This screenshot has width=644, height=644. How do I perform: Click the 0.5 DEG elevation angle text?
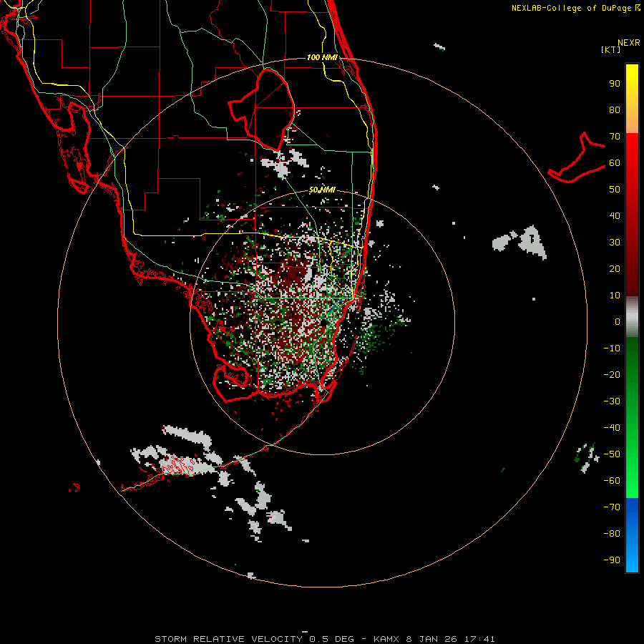pyautogui.click(x=331, y=639)
